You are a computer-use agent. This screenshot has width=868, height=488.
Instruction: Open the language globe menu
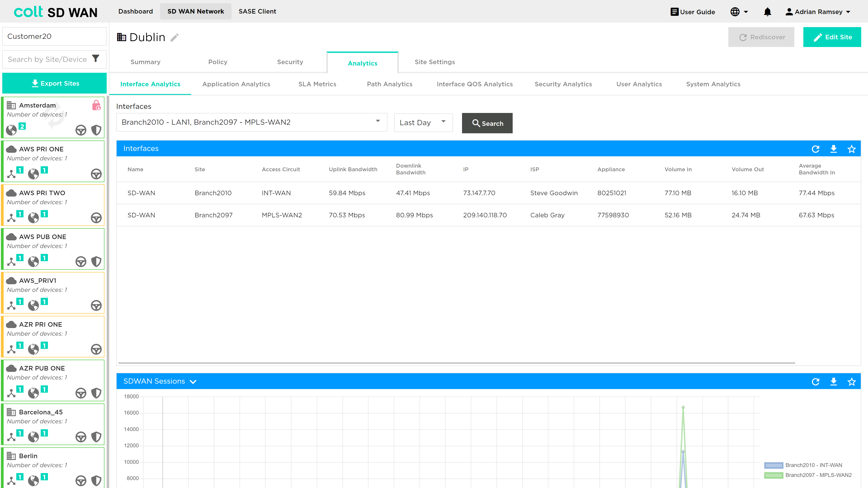(x=739, y=12)
